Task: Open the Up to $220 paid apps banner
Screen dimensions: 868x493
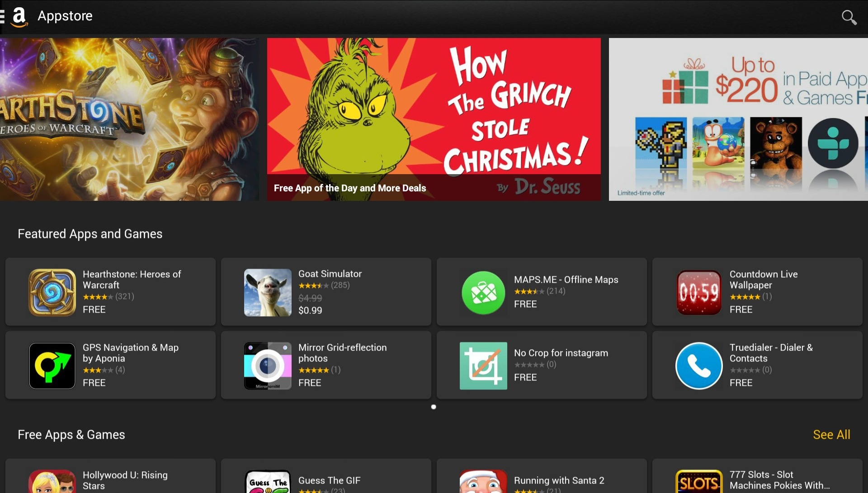Action: pyautogui.click(x=738, y=119)
